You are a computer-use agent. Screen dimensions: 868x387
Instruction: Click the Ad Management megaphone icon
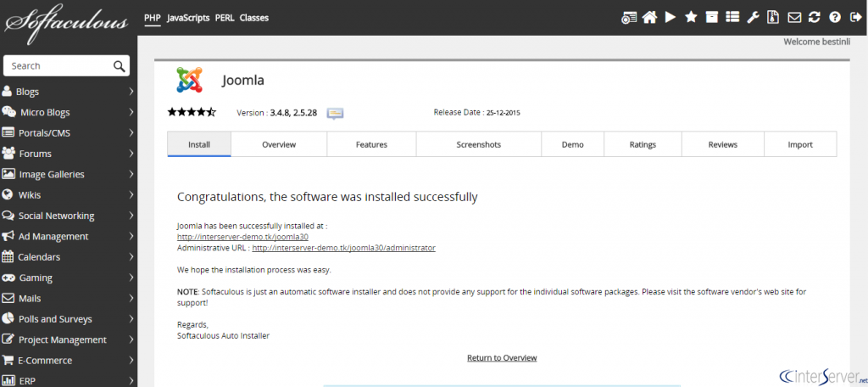(8, 236)
